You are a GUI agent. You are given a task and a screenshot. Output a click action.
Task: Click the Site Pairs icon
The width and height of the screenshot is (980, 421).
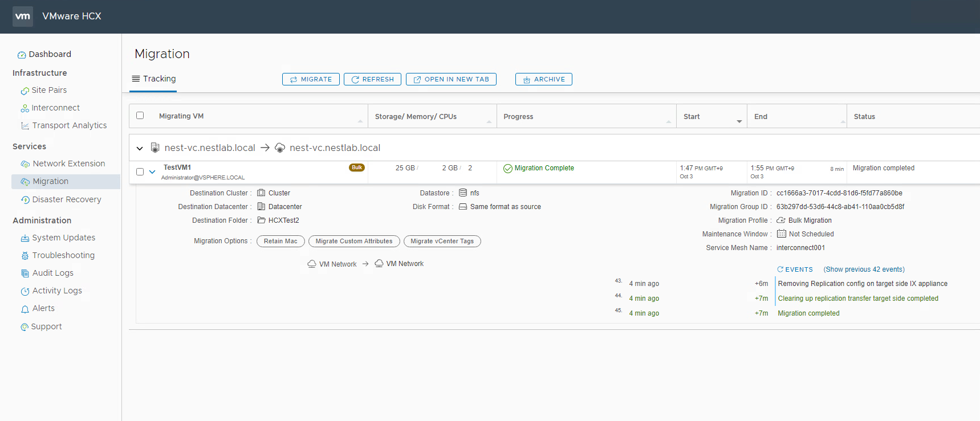click(25, 91)
